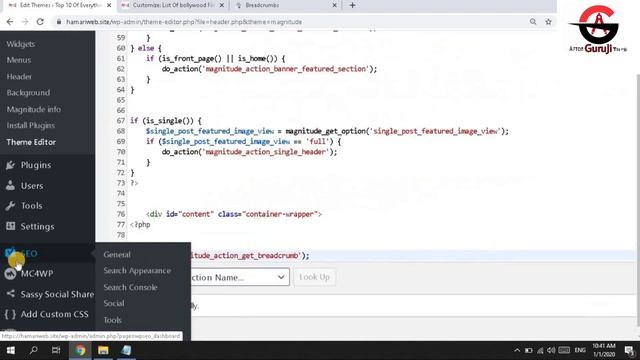This screenshot has width=640, height=360.
Task: Expand the Function Name dropdown
Action: pyautogui.click(x=240, y=277)
